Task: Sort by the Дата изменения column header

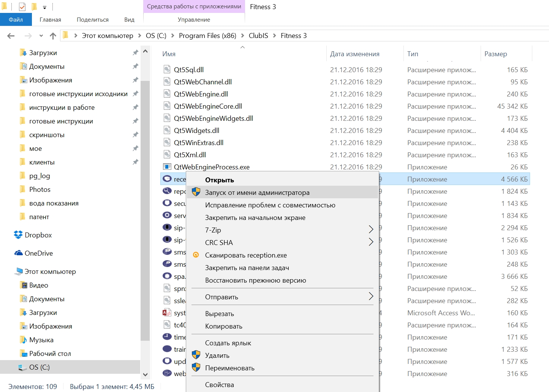Action: [x=354, y=54]
